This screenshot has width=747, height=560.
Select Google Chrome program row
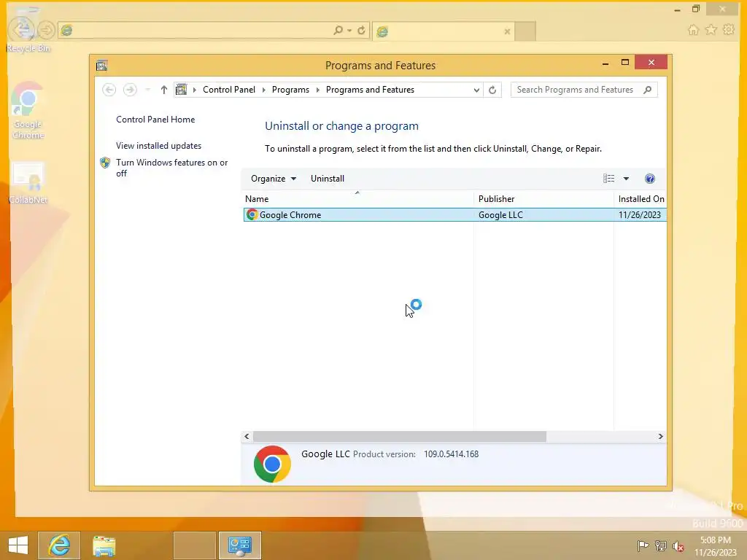point(455,215)
